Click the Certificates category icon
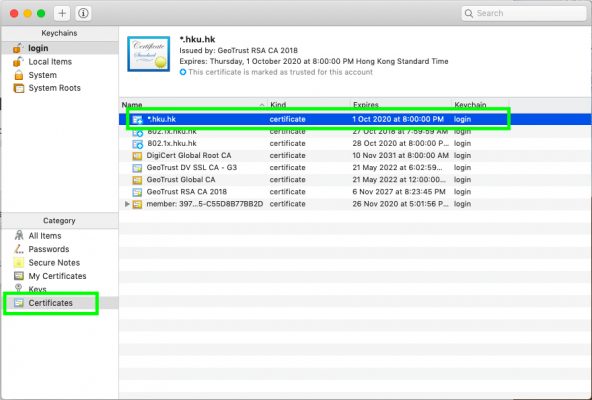Screen dimensions: 592x400 18,303
